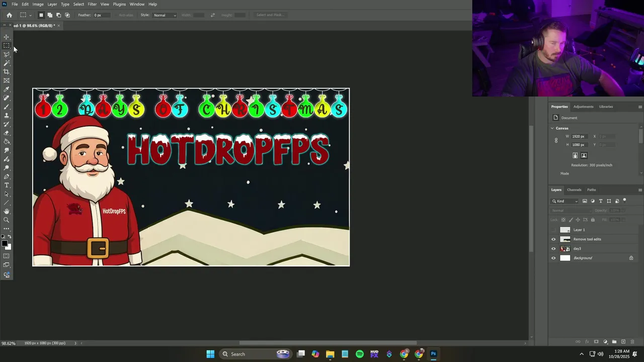The image size is (644, 362).
Task: Select the Smudge tool
Action: tap(7, 150)
